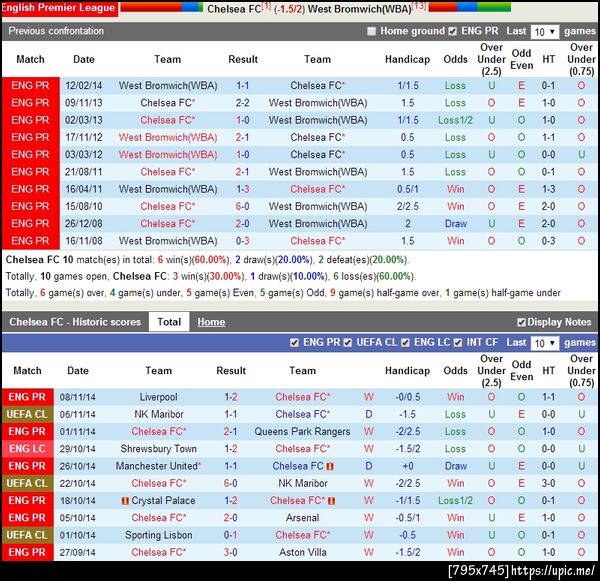
Task: Open Last games dropdown in Historic scores
Action: pos(545,343)
